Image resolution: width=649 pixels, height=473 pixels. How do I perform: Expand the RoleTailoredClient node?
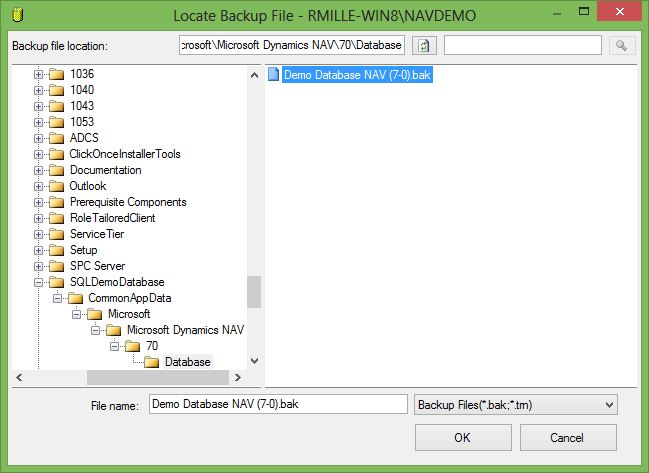[x=38, y=218]
